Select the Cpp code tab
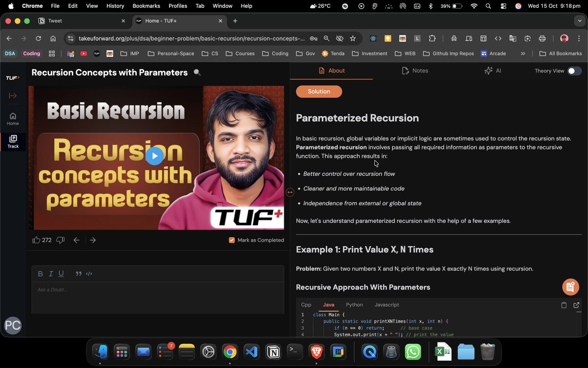Image resolution: width=588 pixels, height=368 pixels. click(306, 305)
